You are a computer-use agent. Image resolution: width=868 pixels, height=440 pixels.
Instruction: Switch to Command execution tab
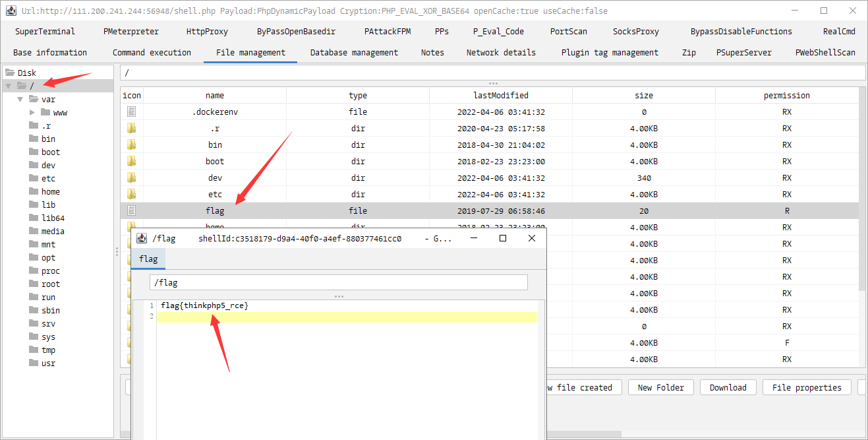tap(152, 52)
